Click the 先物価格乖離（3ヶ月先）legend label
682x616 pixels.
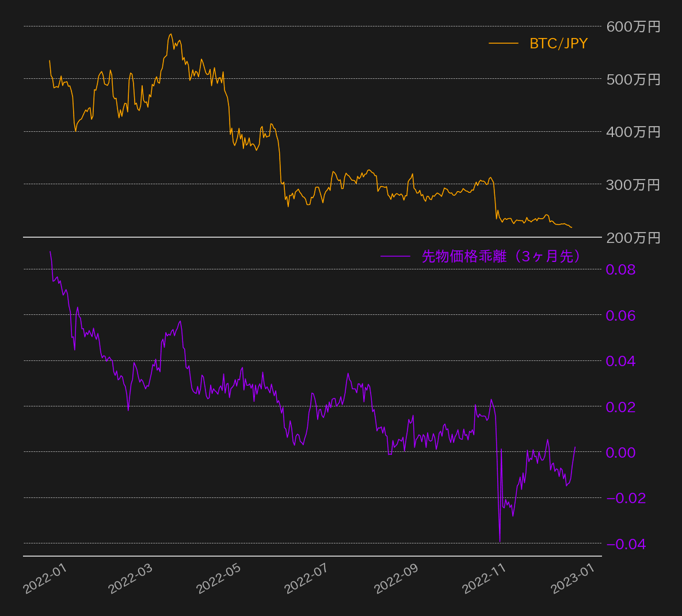click(501, 256)
